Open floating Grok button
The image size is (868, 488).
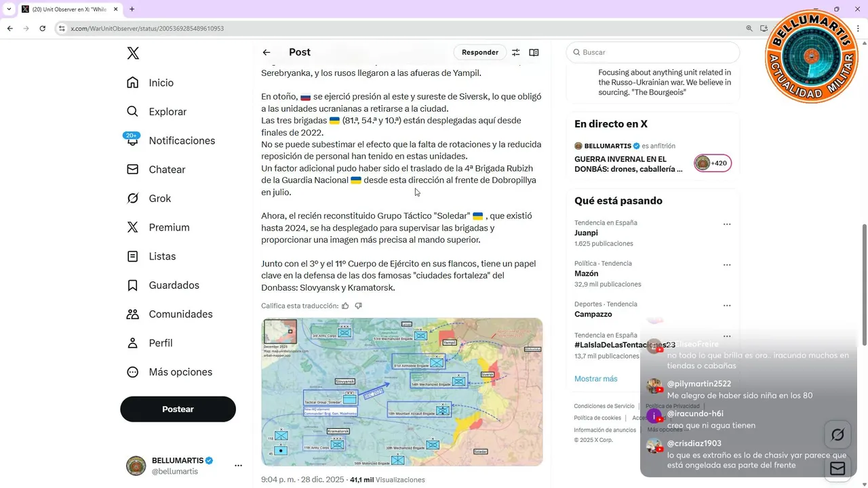(837, 434)
